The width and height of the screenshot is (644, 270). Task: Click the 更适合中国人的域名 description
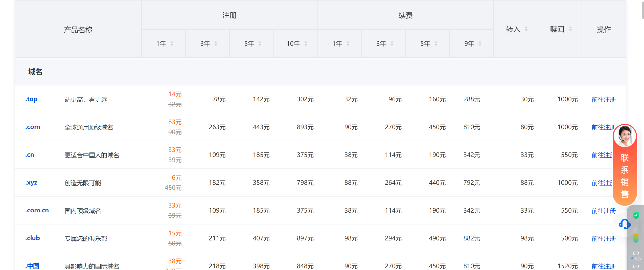tap(92, 155)
